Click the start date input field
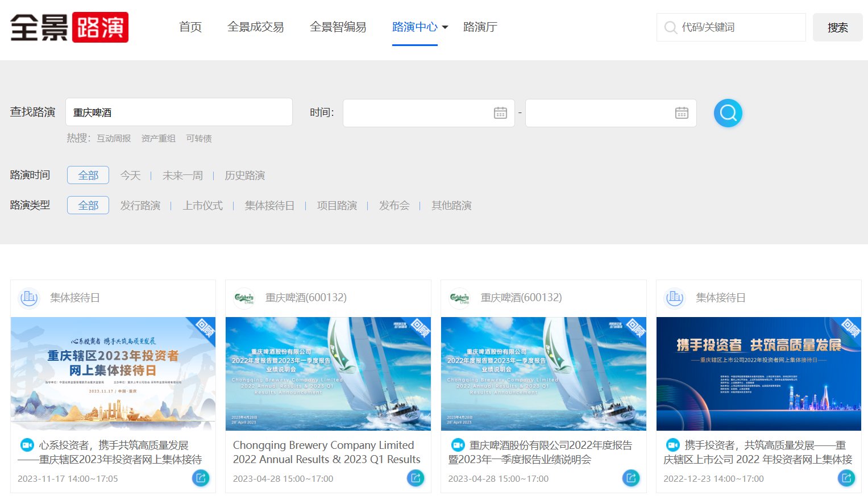Image resolution: width=868 pixels, height=500 pixels. point(429,113)
